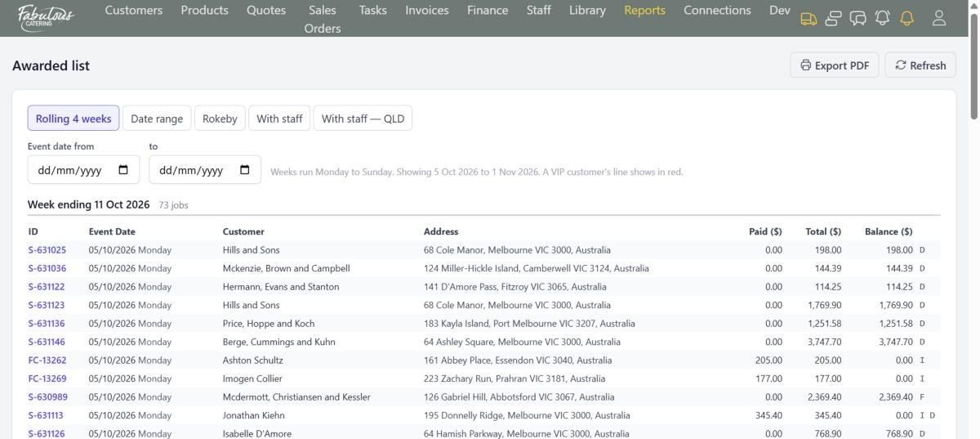Open the Tasks menu item
The height and width of the screenshot is (439, 980).
[x=372, y=11]
